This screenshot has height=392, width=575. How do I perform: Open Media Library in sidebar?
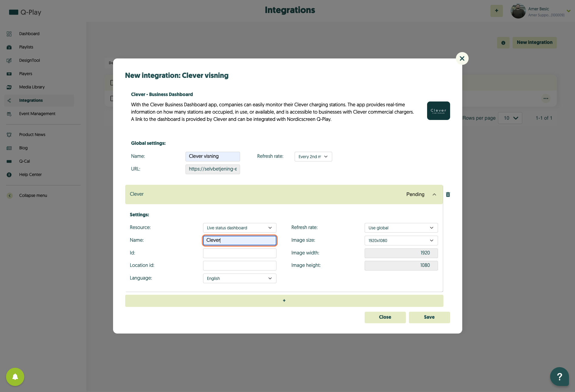pos(32,87)
